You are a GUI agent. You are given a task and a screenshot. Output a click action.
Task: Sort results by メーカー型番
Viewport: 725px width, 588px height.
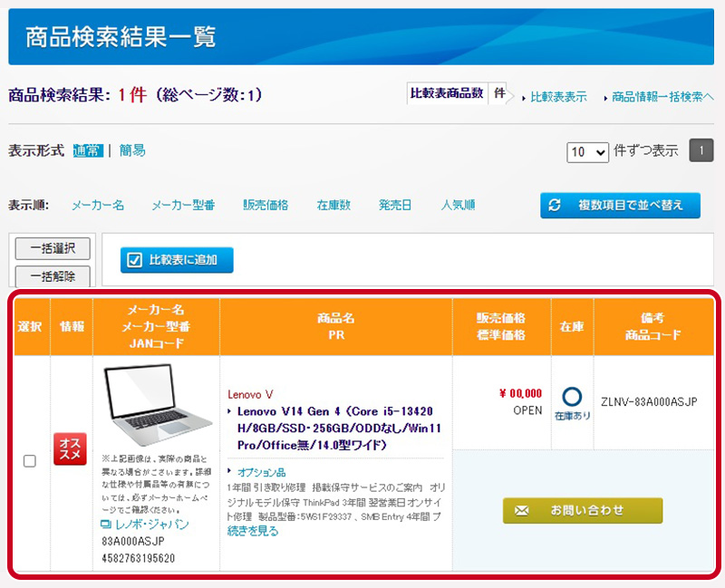(183, 206)
